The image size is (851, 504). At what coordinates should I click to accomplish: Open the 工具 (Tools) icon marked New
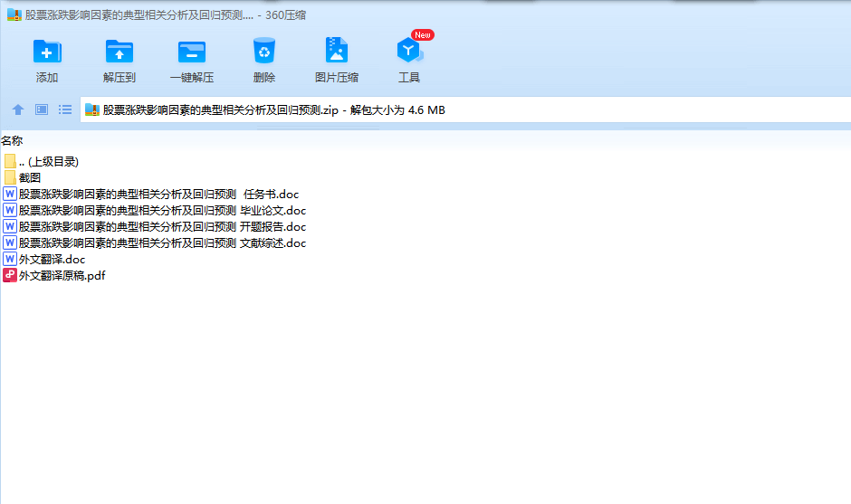[409, 51]
